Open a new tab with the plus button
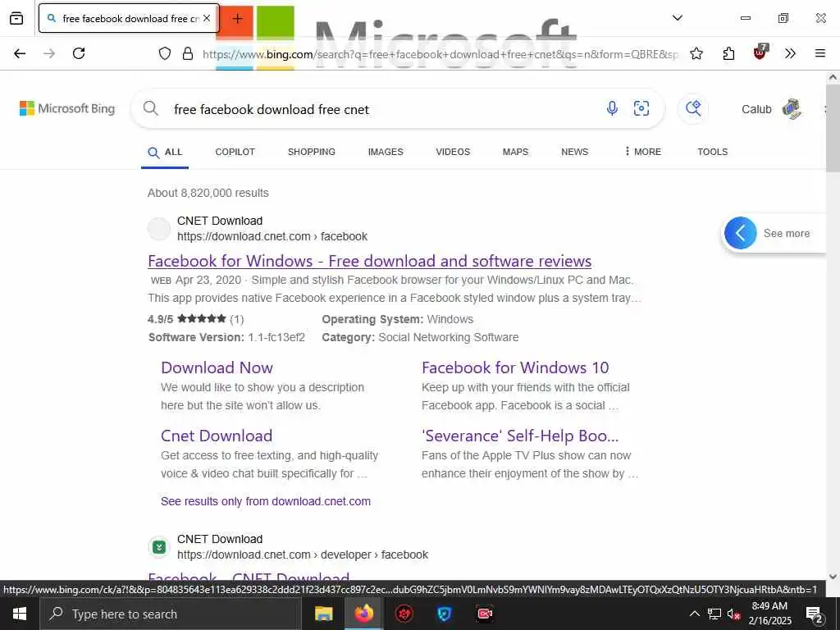 [x=237, y=19]
